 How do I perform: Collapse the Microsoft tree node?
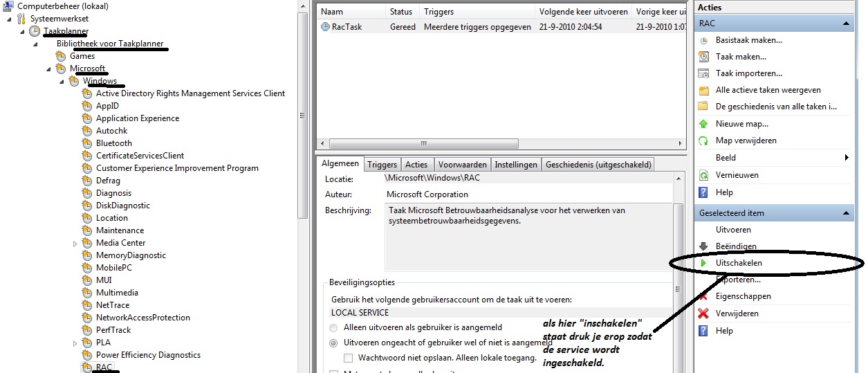coord(48,69)
